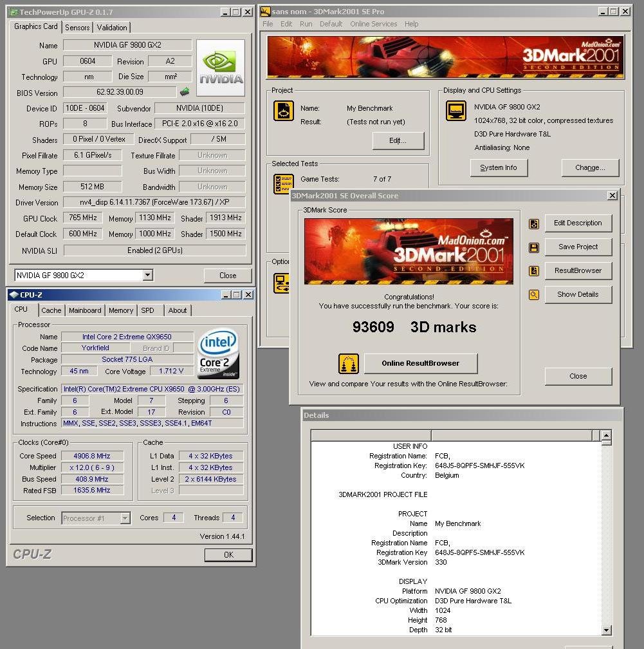Viewport: 644px width, 649px height.
Task: Click Close in the Overall Score dialog
Action: (578, 376)
